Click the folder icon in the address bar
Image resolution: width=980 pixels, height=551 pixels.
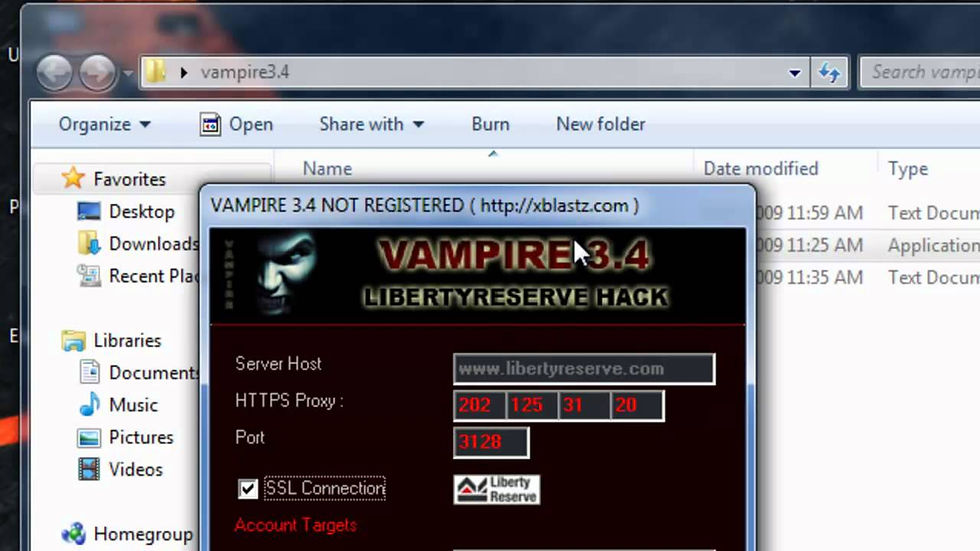[155, 72]
